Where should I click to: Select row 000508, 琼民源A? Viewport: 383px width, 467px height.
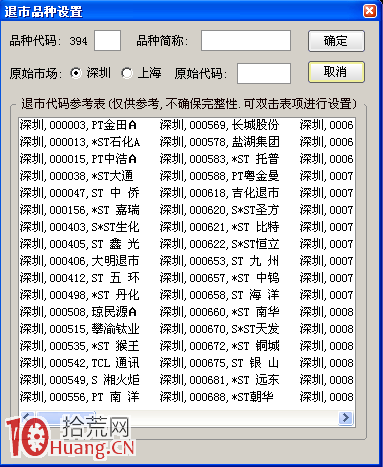pos(78,312)
